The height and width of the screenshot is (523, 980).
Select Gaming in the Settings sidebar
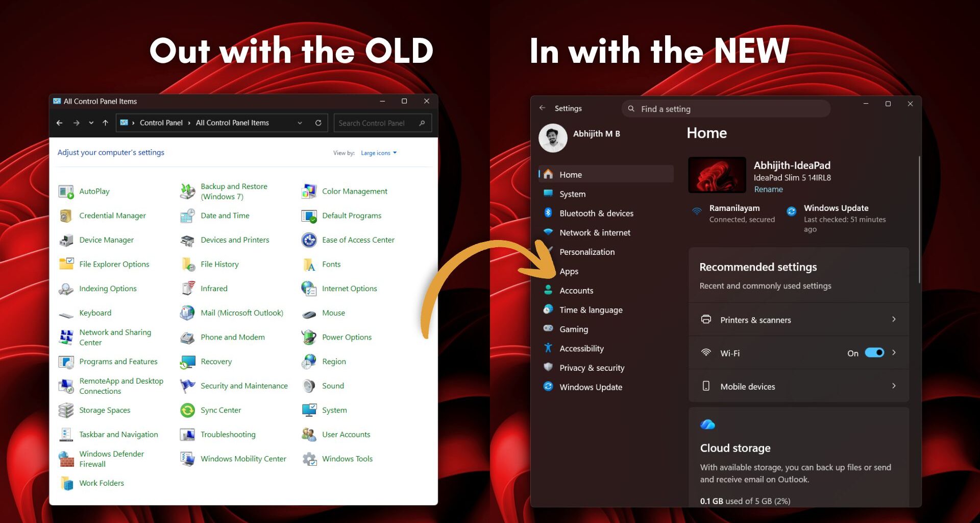coord(574,329)
